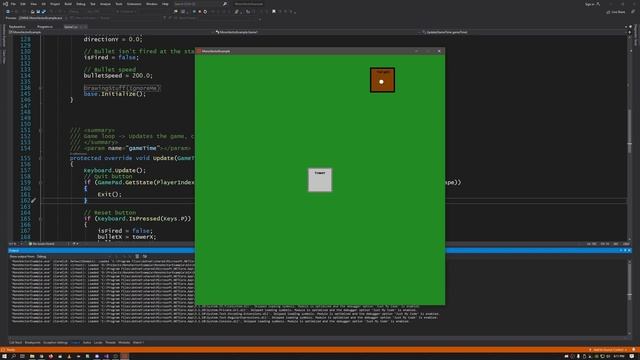This screenshot has width=640, height=360.
Task: Switch to the Call Stack tab
Action: pyautogui.click(x=16, y=343)
